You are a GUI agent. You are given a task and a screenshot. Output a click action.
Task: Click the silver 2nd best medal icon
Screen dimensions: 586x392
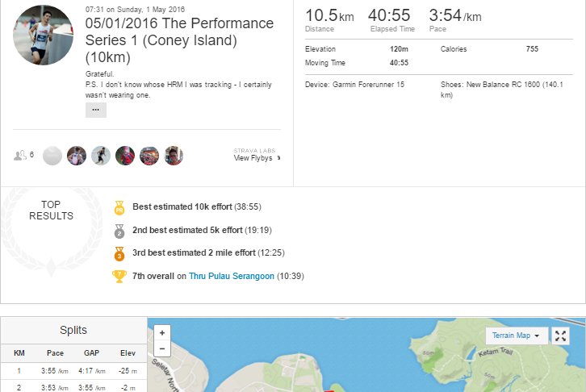tap(119, 231)
